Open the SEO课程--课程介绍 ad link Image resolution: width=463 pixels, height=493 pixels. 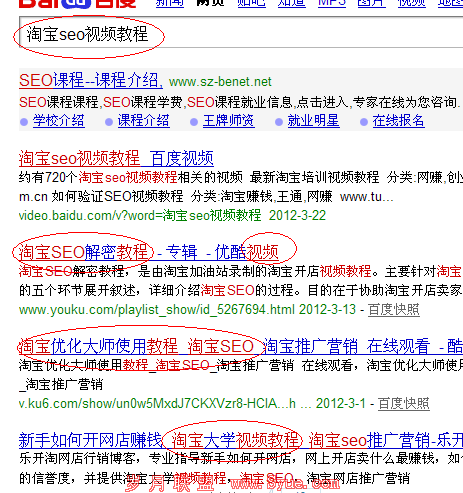tap(91, 81)
